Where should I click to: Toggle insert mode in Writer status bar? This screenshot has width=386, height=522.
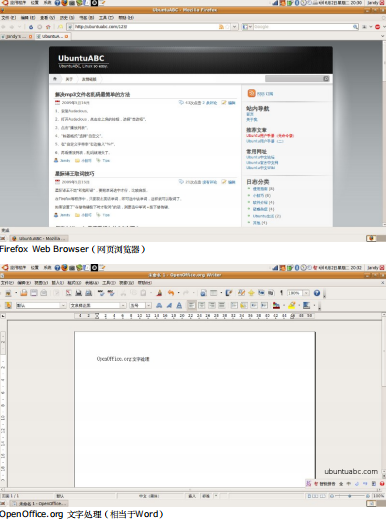pos(192,496)
